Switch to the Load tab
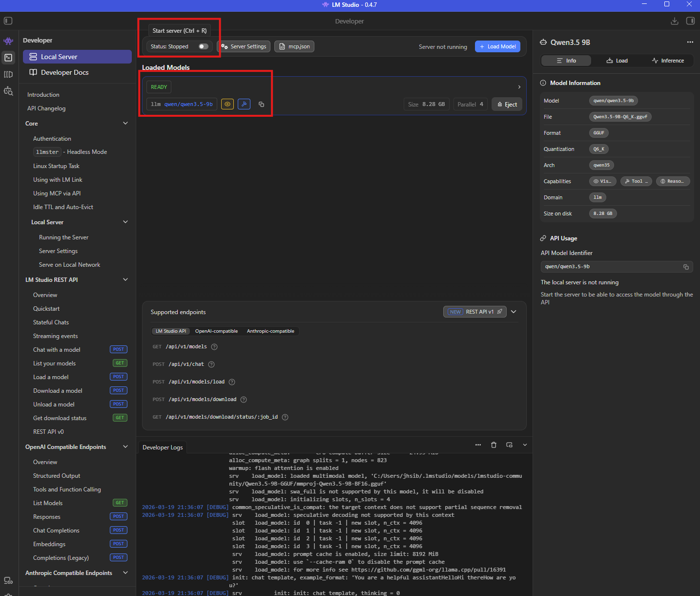The height and width of the screenshot is (596, 700). pyautogui.click(x=617, y=61)
